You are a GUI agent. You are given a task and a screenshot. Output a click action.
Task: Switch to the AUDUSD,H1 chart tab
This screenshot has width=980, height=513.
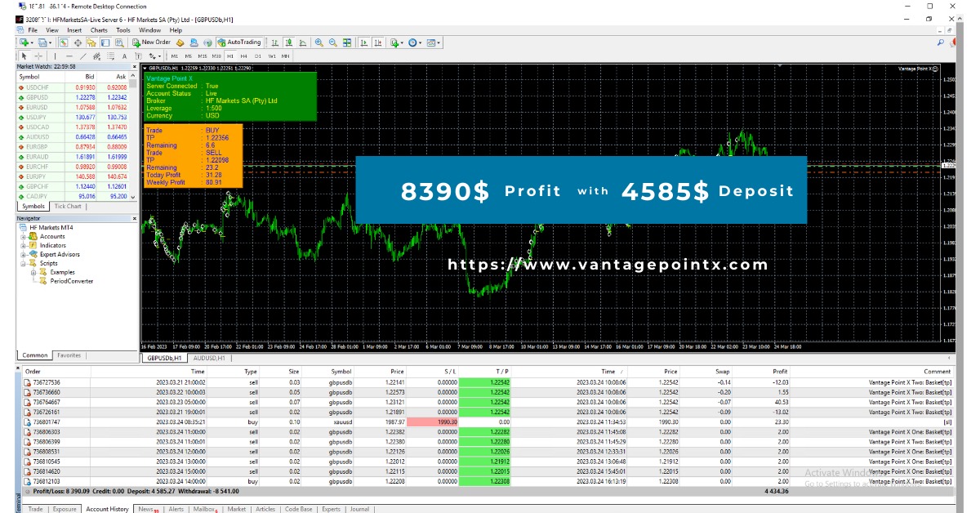tap(208, 358)
